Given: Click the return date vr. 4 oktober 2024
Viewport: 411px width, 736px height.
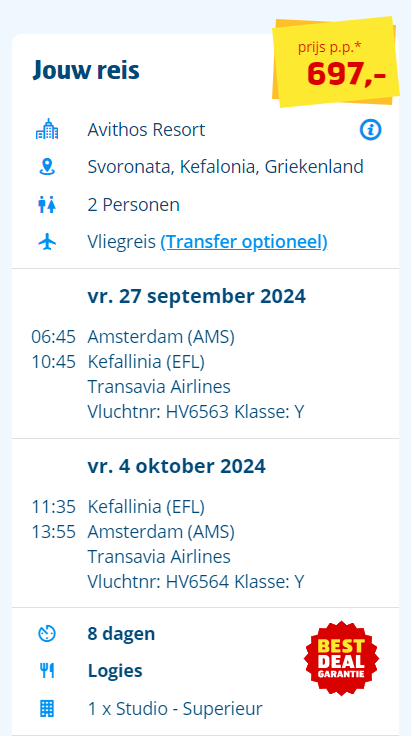Looking at the screenshot, I should coord(176,466).
